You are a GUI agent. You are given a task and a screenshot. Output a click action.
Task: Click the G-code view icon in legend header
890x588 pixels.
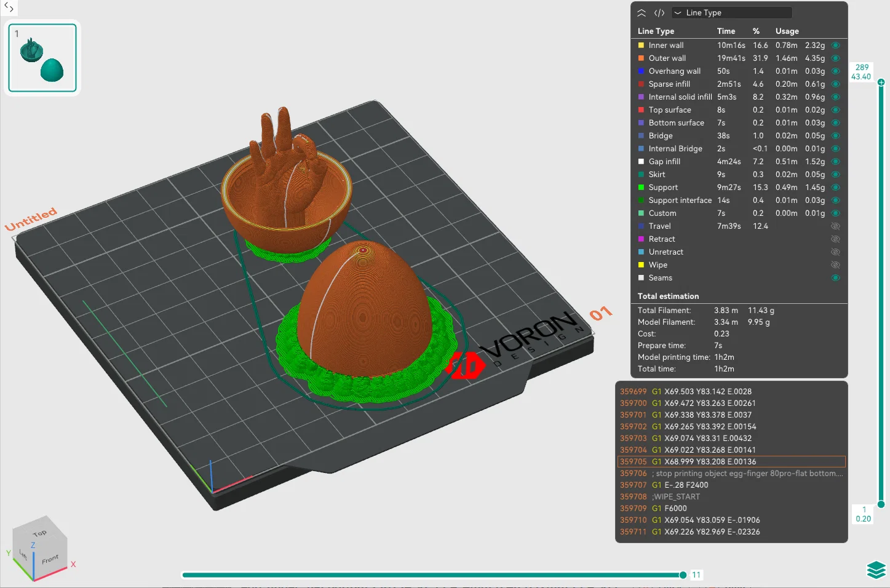[659, 13]
